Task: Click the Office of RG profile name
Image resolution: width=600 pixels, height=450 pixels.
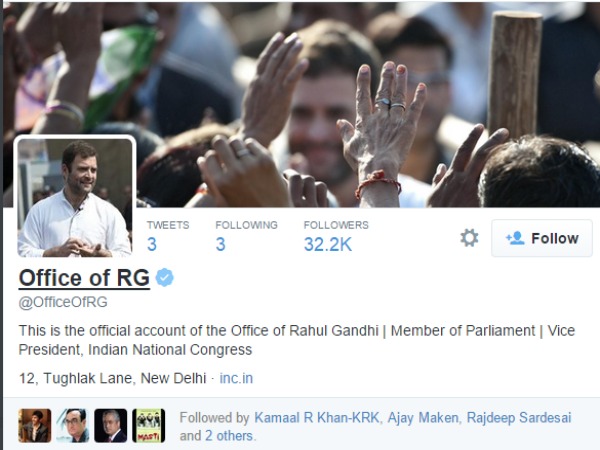Action: 84,277
